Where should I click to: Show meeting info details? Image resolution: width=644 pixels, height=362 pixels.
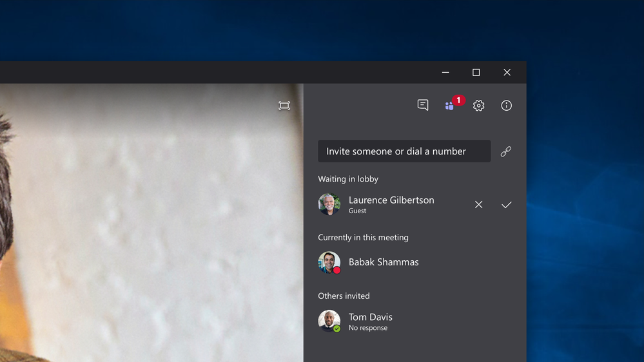pyautogui.click(x=507, y=106)
